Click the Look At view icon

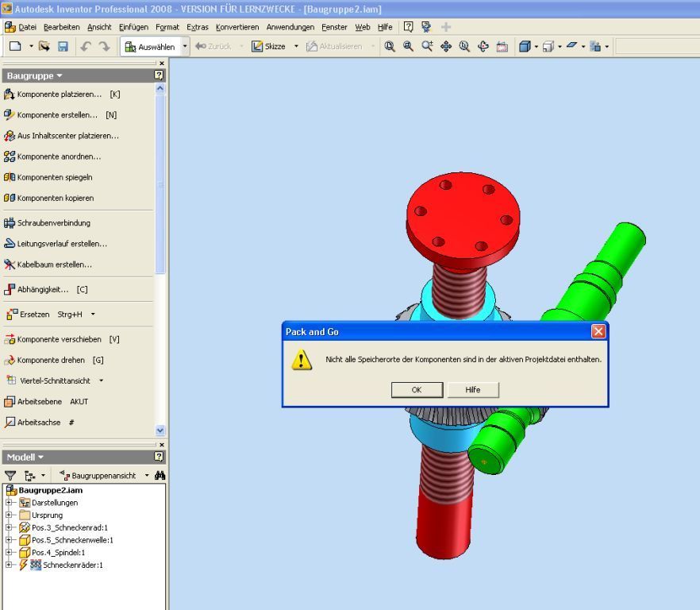(x=502, y=46)
